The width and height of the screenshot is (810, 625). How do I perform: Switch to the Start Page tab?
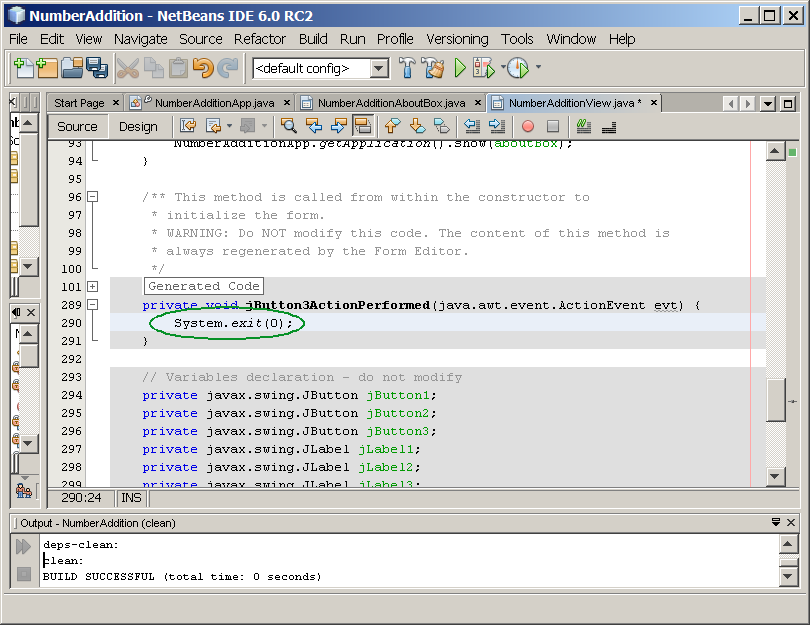pyautogui.click(x=79, y=103)
